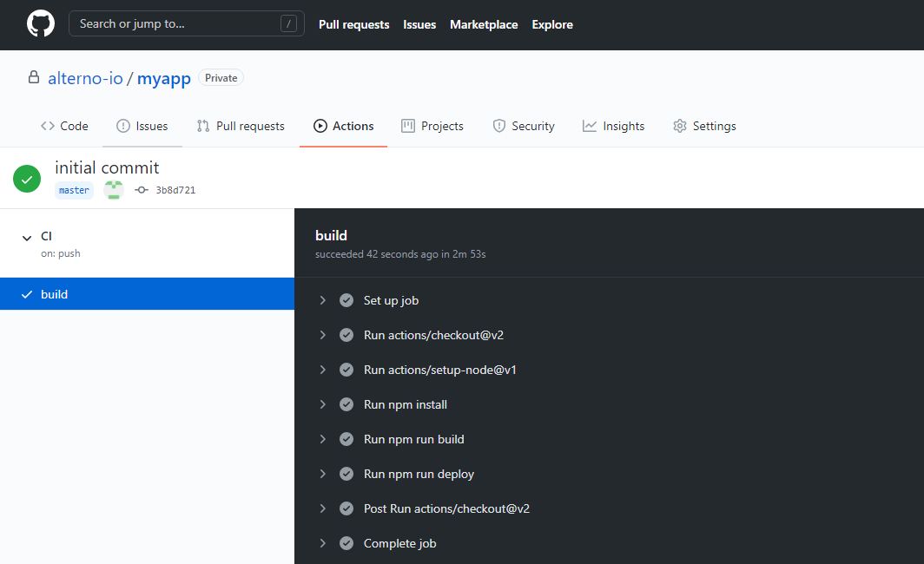Open the alterno-io organization link

pyautogui.click(x=85, y=78)
